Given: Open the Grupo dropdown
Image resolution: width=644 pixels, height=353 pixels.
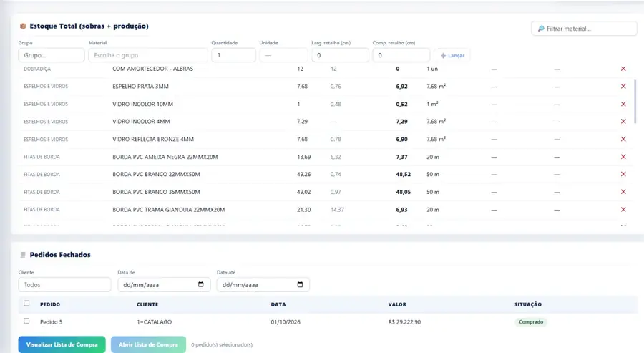Looking at the screenshot, I should click(x=52, y=55).
